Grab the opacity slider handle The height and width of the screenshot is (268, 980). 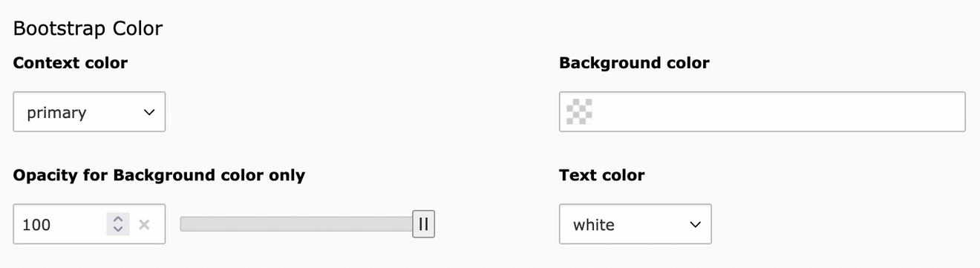click(423, 224)
